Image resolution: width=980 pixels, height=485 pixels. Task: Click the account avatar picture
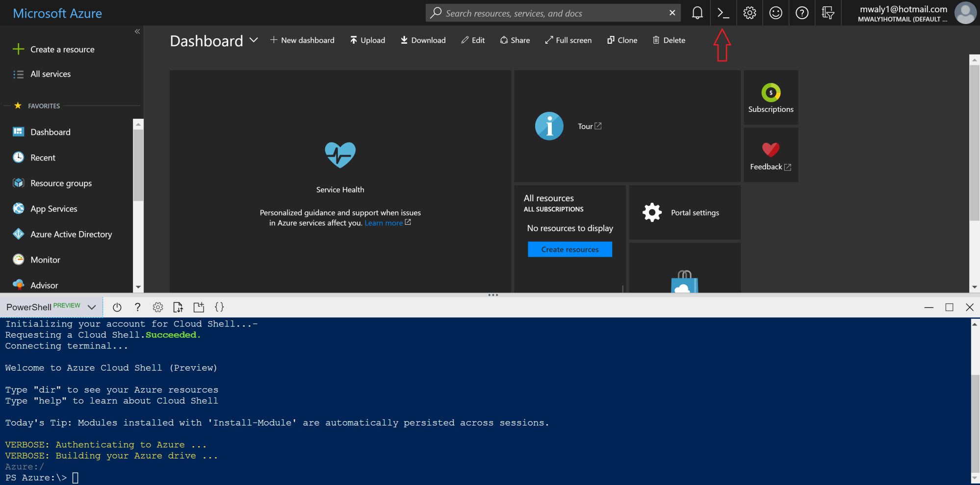tap(965, 13)
